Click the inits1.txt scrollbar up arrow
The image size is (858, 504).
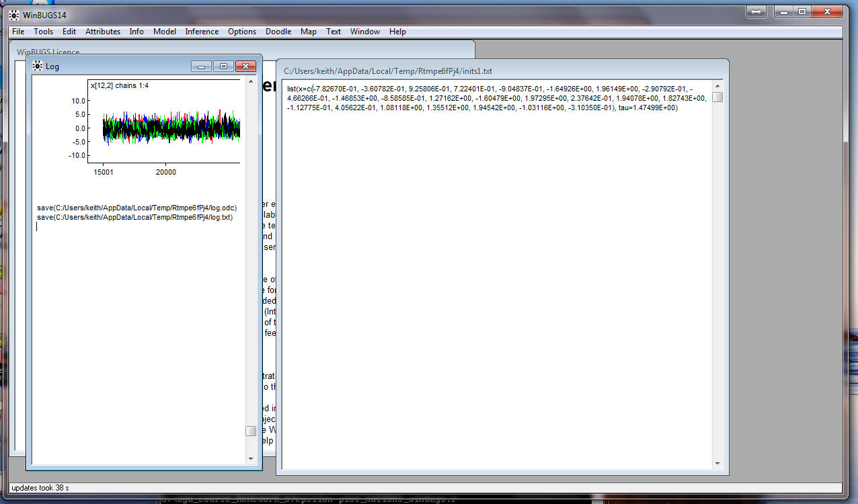(717, 86)
